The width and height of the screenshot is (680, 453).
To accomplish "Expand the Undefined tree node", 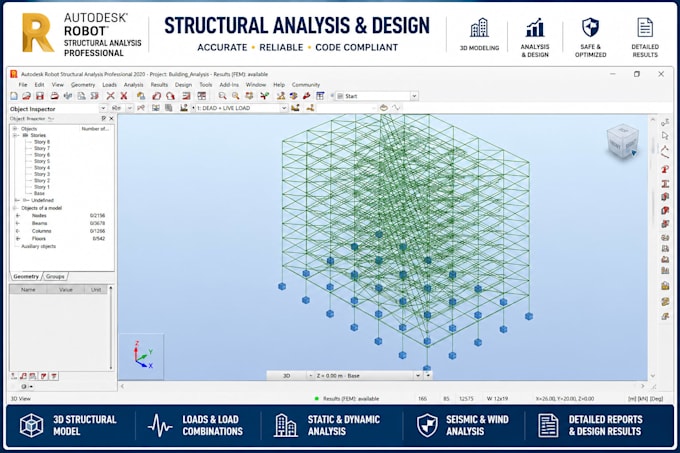I will pos(17,200).
